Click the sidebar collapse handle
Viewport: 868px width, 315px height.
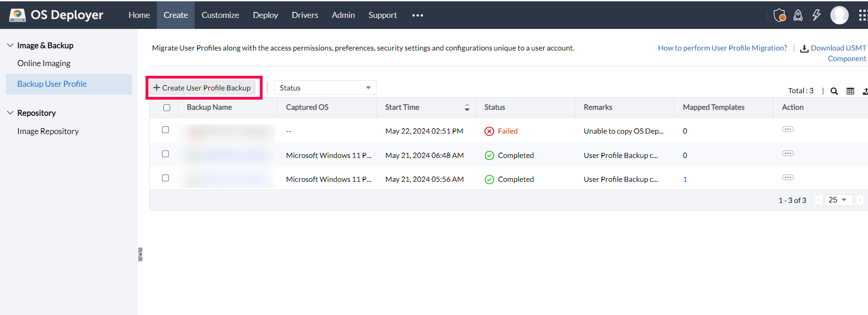(x=140, y=254)
